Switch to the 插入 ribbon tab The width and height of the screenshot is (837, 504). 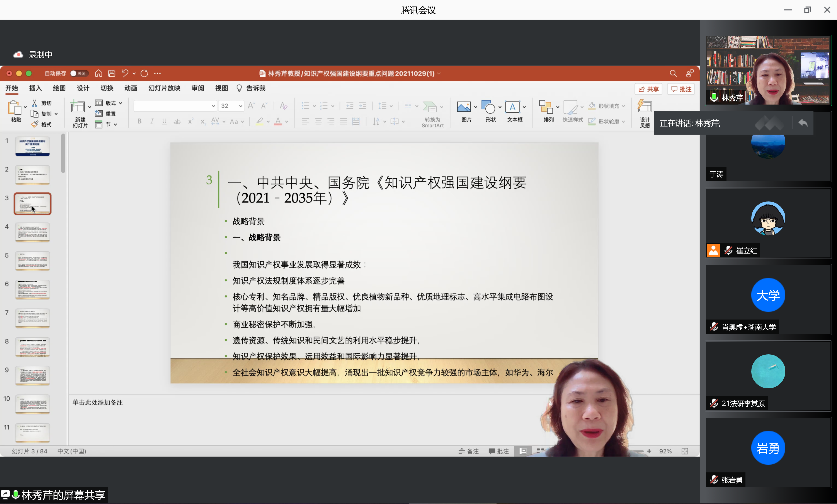(35, 88)
